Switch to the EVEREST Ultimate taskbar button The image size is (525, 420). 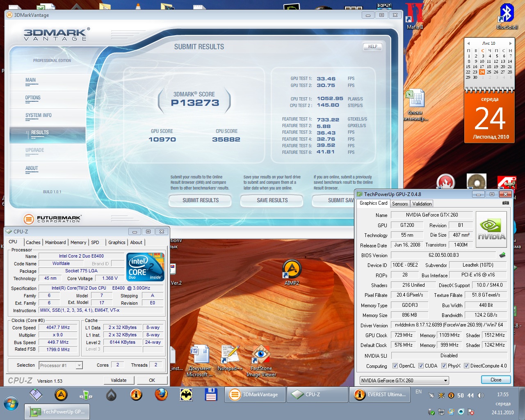point(380,395)
